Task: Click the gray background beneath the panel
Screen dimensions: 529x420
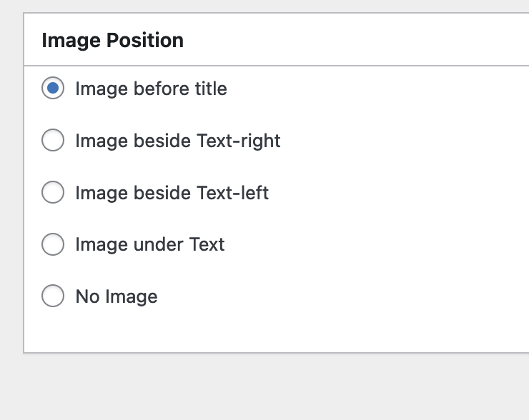Action: [x=264, y=387]
